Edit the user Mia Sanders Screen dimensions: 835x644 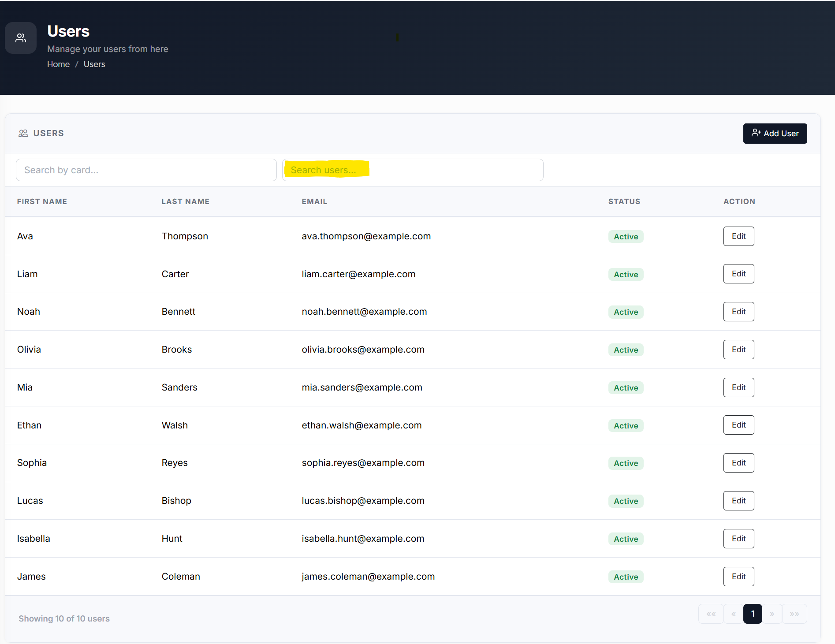[739, 387]
